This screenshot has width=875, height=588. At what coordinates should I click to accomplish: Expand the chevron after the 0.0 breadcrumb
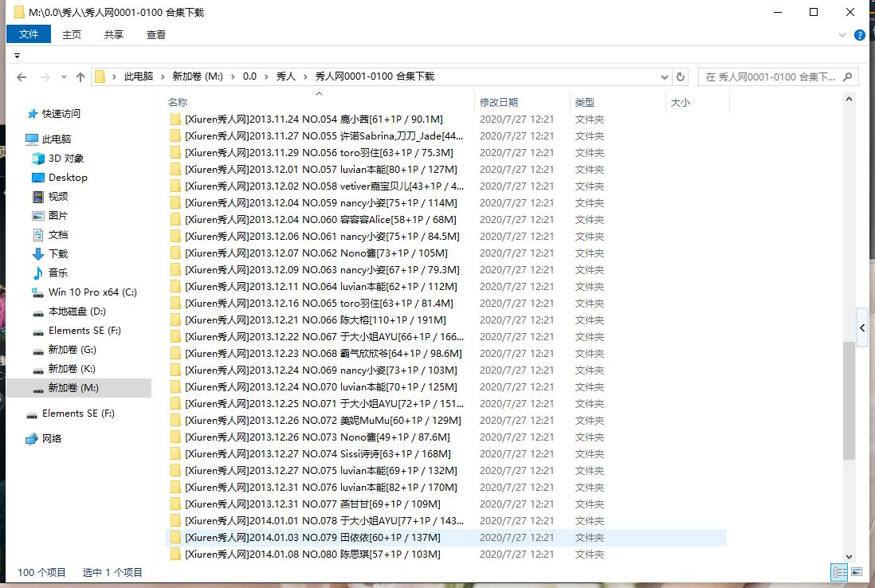(x=266, y=76)
